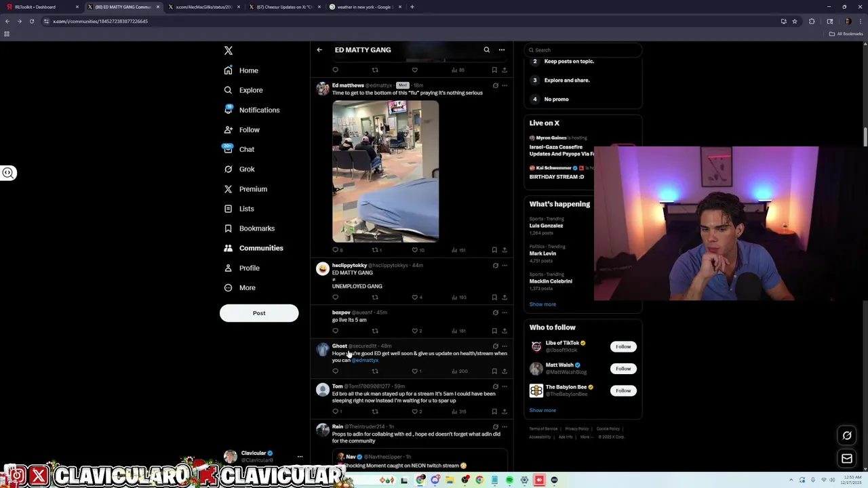Repost boxpov's 'go live its 5 am' post

375,331
